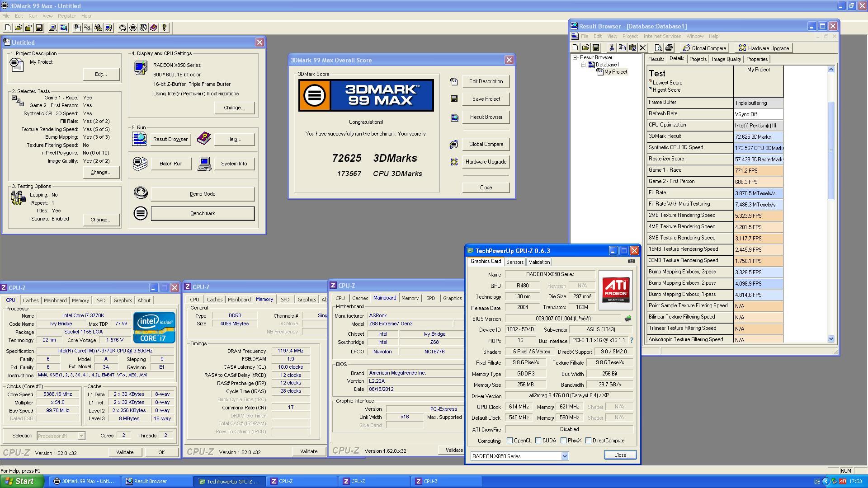The width and height of the screenshot is (868, 488).
Task: Open the Validation tab in GPU-Z
Action: tap(539, 262)
